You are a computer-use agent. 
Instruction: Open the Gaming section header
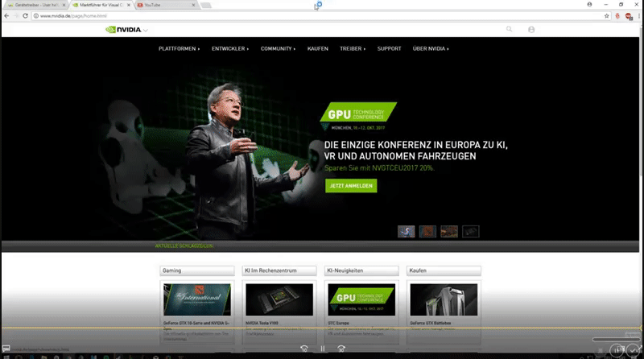(x=197, y=270)
